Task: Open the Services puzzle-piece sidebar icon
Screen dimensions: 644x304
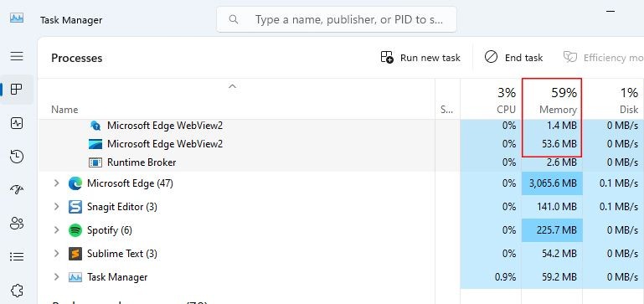Action: point(17,290)
